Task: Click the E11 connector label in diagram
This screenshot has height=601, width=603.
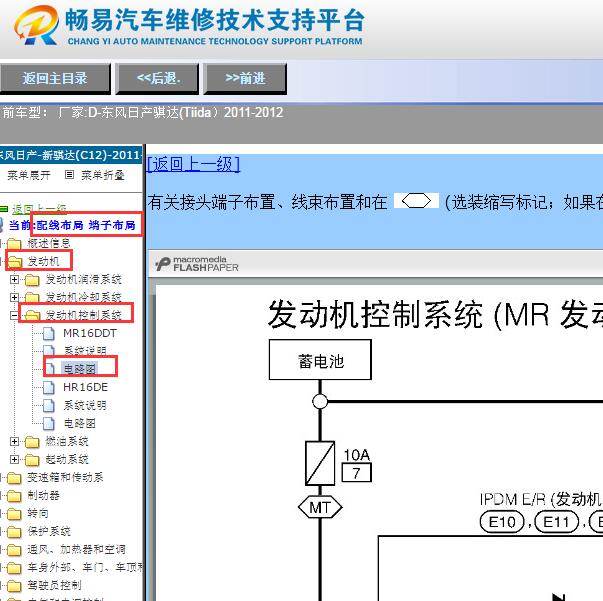Action: coord(557,522)
